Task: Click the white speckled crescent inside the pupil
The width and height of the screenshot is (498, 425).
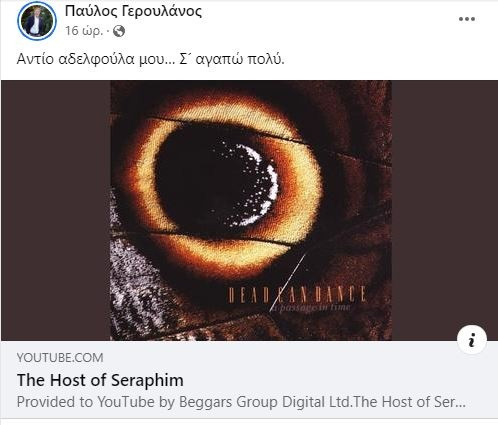Action: click(258, 183)
